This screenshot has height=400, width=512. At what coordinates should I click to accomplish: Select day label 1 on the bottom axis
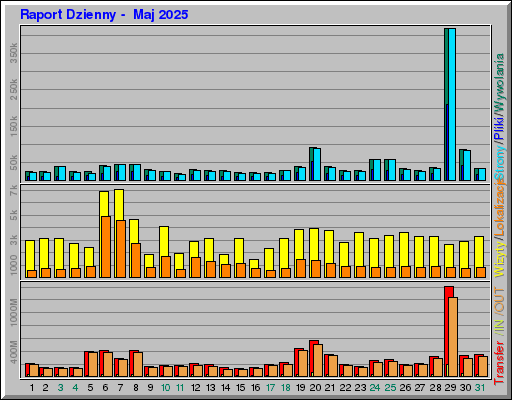[x=32, y=388]
